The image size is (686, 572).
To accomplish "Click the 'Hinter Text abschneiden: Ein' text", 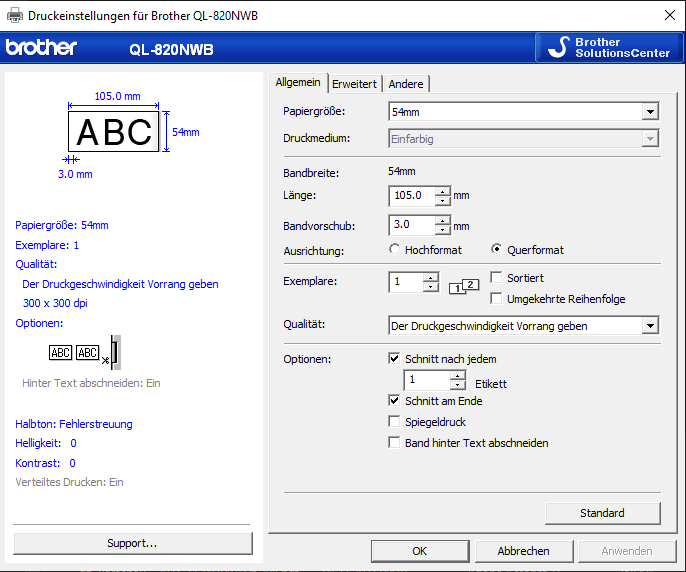I will pyautogui.click(x=91, y=383).
